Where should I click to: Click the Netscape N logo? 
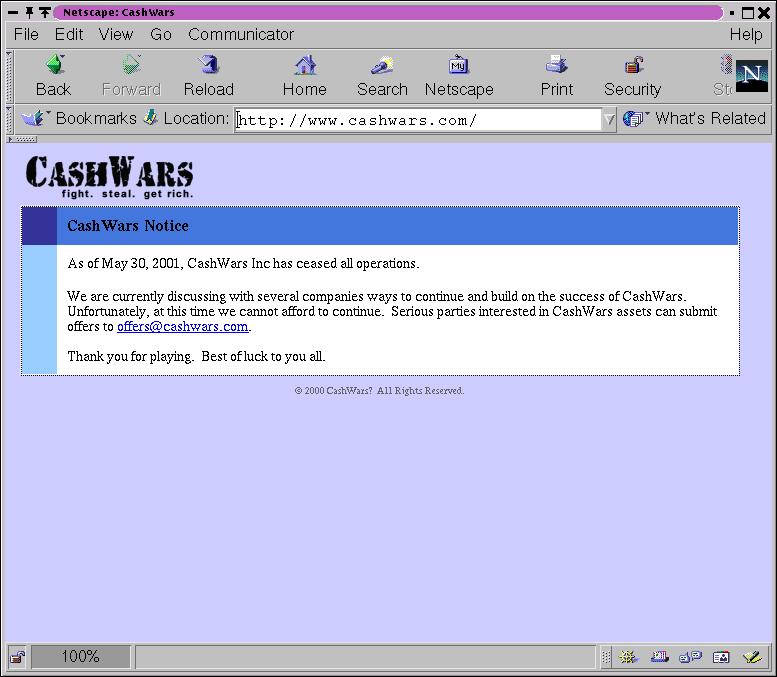(x=751, y=76)
